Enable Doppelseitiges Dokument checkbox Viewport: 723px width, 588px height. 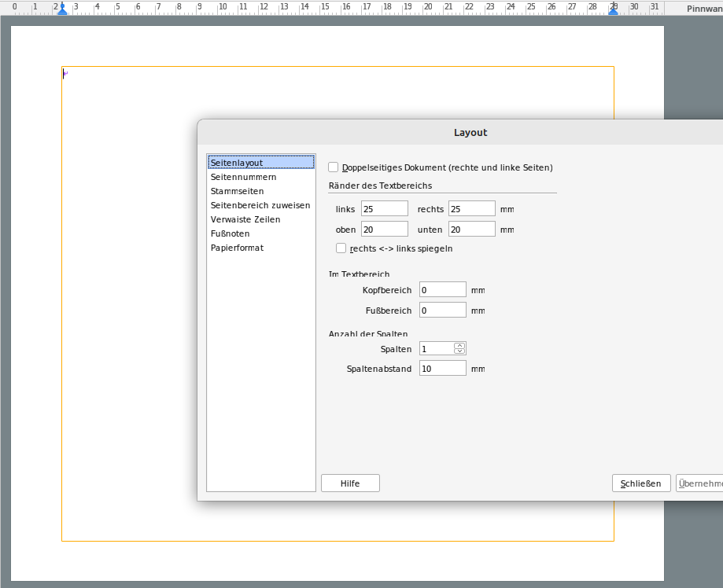tap(334, 167)
